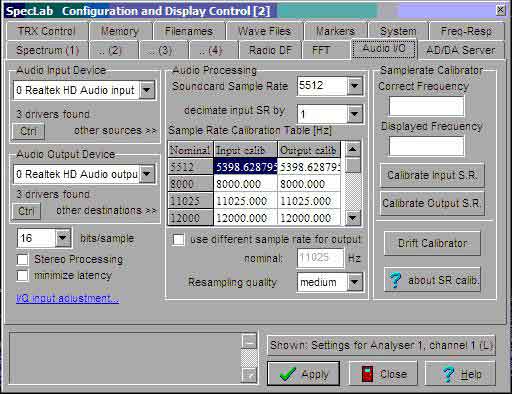Click the Close button with red door icon
This screenshot has width=512, height=394.
point(383,373)
